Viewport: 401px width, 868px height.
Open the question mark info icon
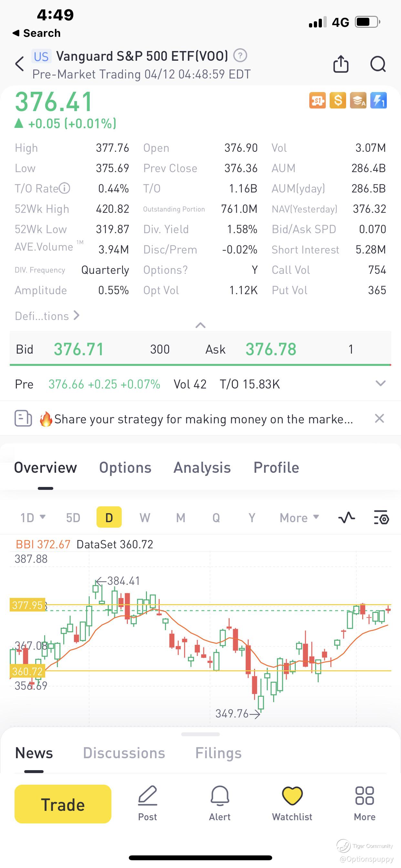pyautogui.click(x=240, y=56)
